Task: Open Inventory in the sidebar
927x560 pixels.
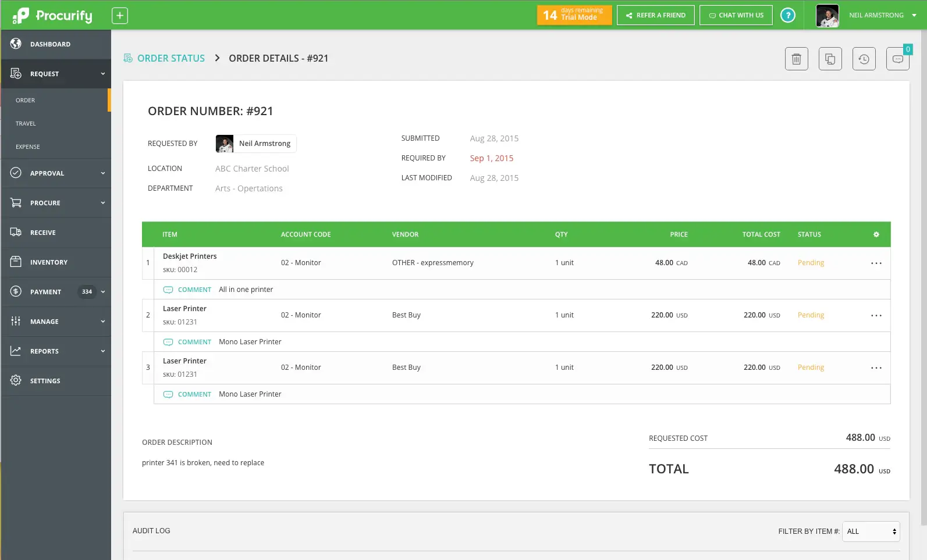Action: click(49, 262)
